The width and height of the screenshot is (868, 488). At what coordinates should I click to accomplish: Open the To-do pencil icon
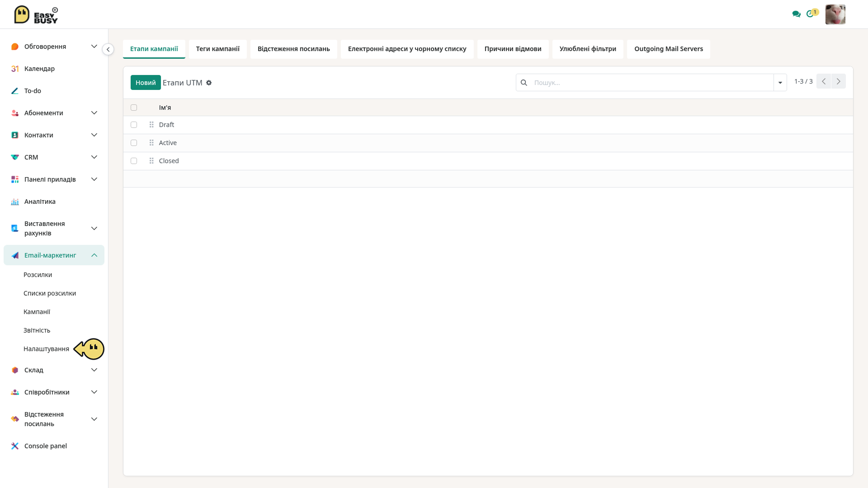click(x=15, y=91)
